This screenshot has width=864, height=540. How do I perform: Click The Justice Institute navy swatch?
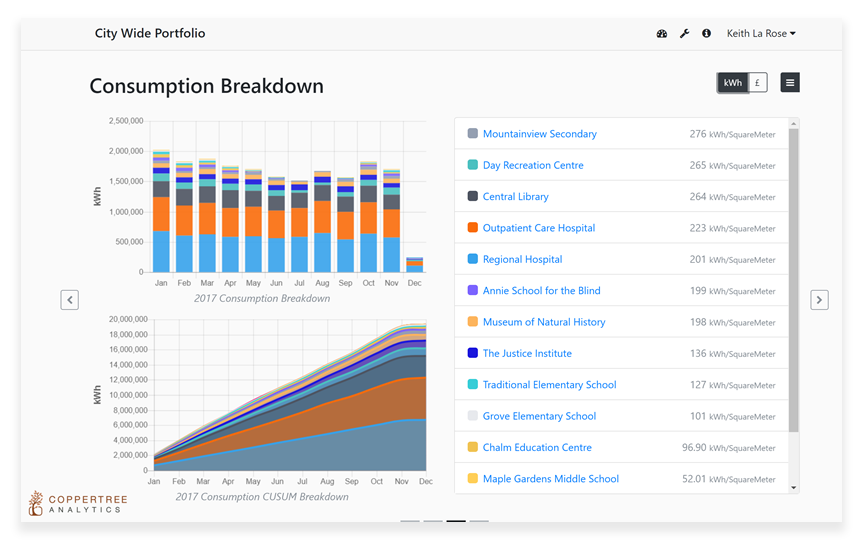click(472, 353)
